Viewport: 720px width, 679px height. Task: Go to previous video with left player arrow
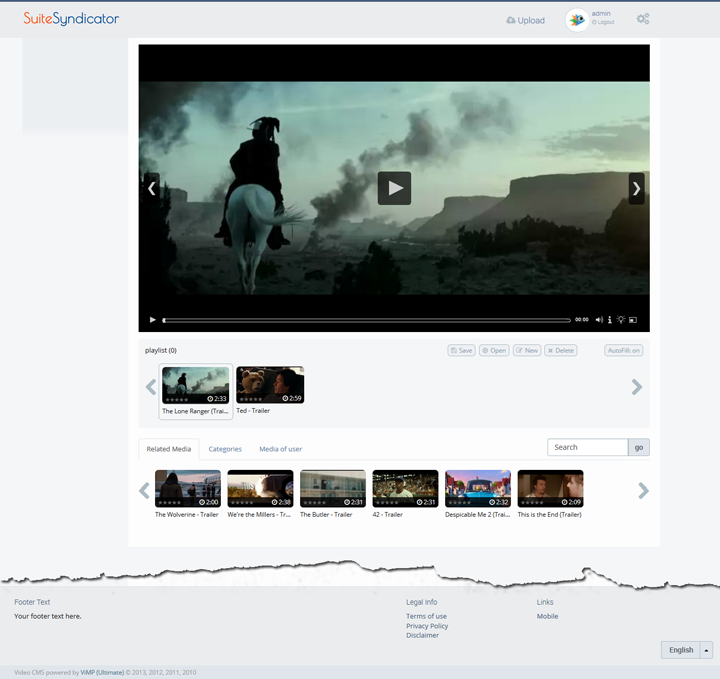152,188
